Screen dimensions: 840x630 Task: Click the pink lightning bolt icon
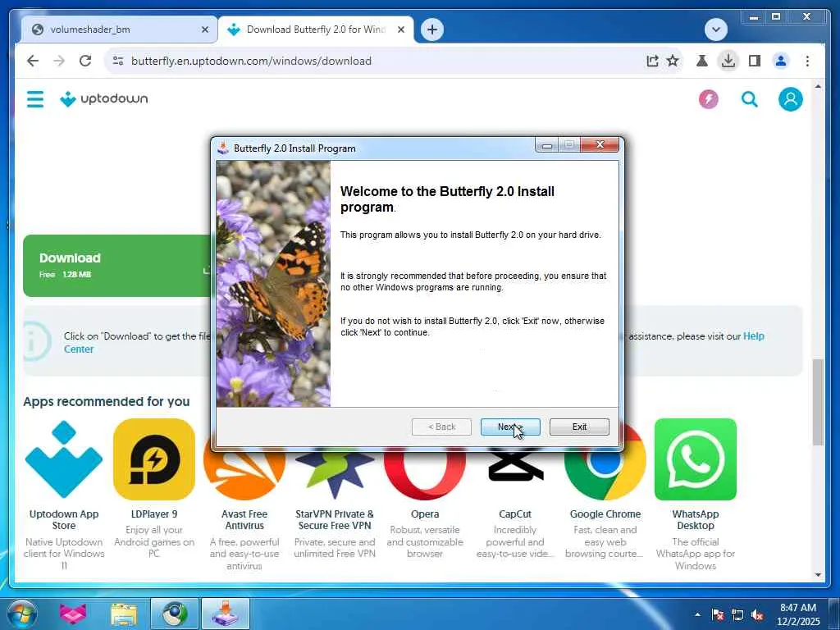coord(708,99)
